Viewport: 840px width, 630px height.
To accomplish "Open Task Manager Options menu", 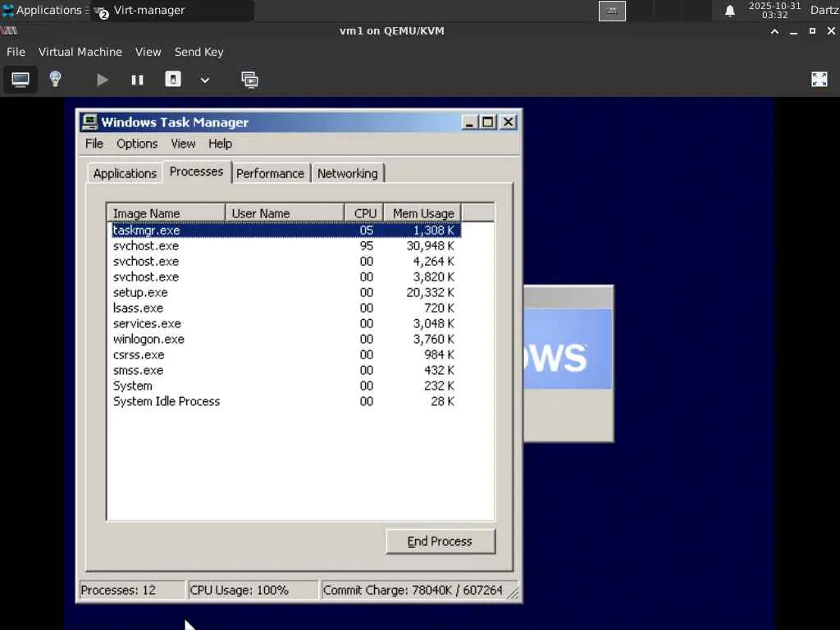I will click(x=137, y=144).
